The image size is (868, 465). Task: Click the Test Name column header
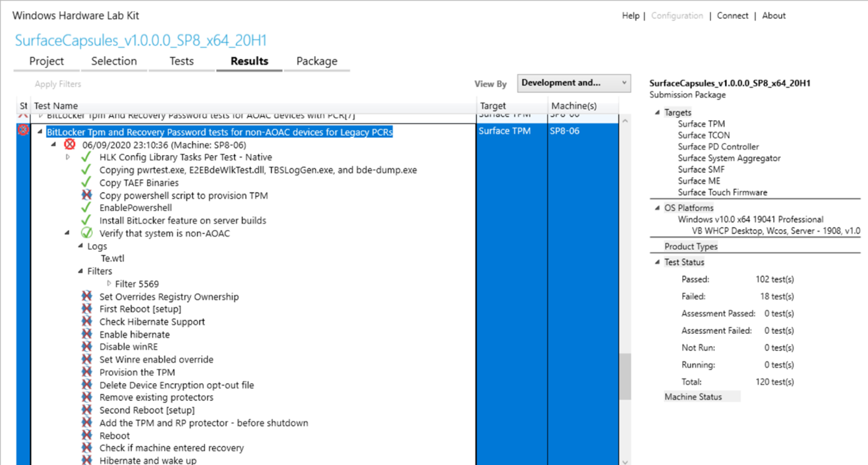click(254, 106)
